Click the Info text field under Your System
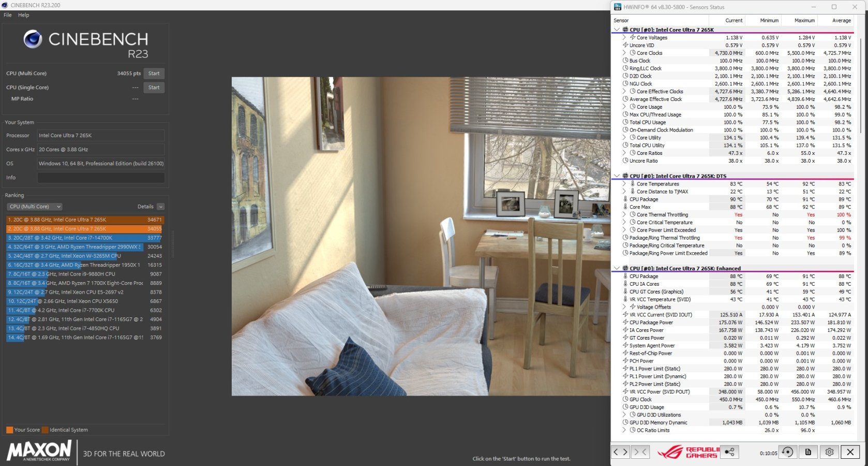The width and height of the screenshot is (868, 466). click(x=101, y=178)
